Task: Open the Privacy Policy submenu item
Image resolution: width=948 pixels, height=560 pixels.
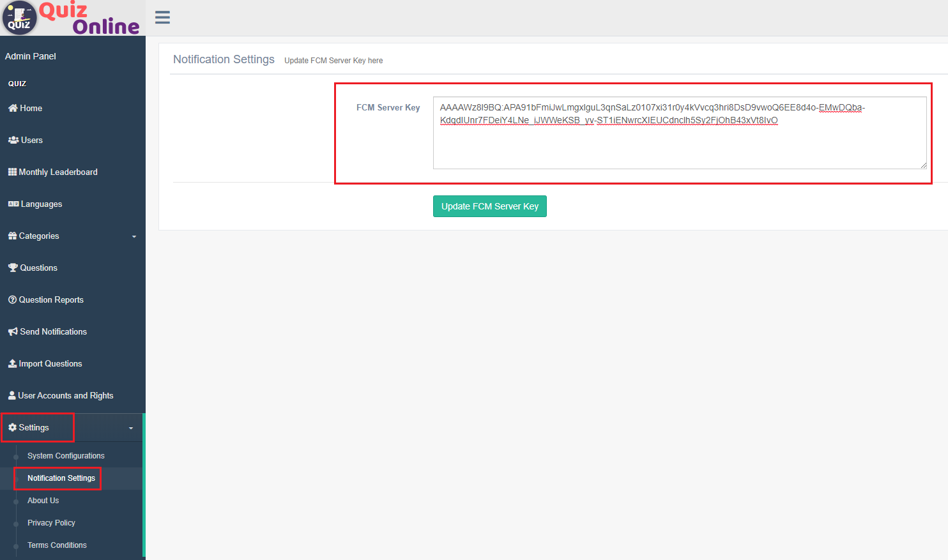Action: pos(51,523)
